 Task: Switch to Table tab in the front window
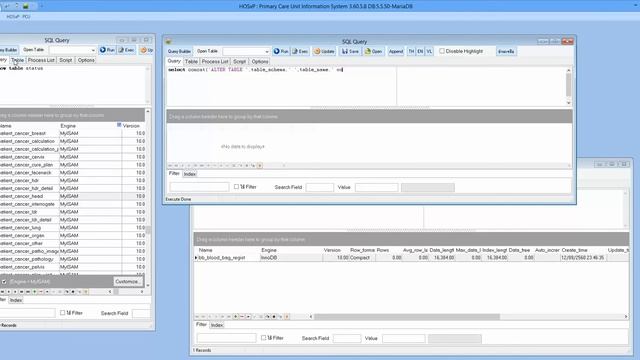[191, 62]
